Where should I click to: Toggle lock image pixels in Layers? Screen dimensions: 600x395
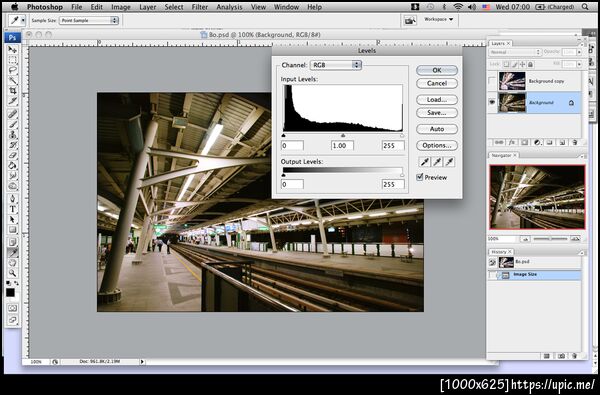(x=515, y=64)
